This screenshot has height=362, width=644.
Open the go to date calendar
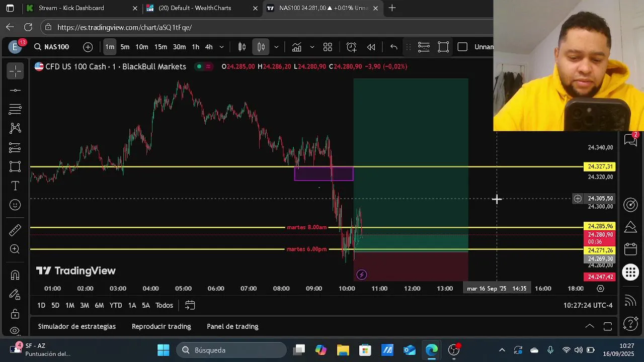(190, 305)
